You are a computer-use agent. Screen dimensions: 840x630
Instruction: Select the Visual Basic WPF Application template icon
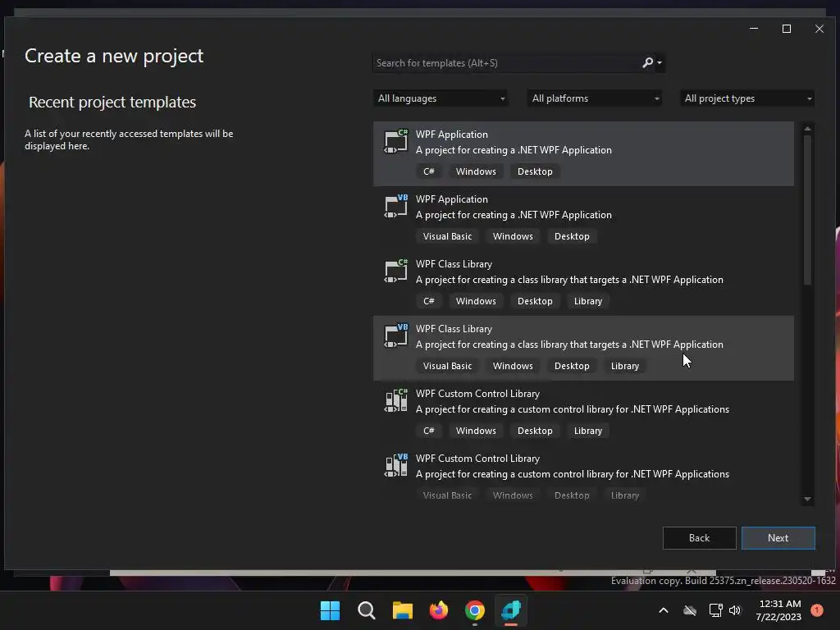396,206
